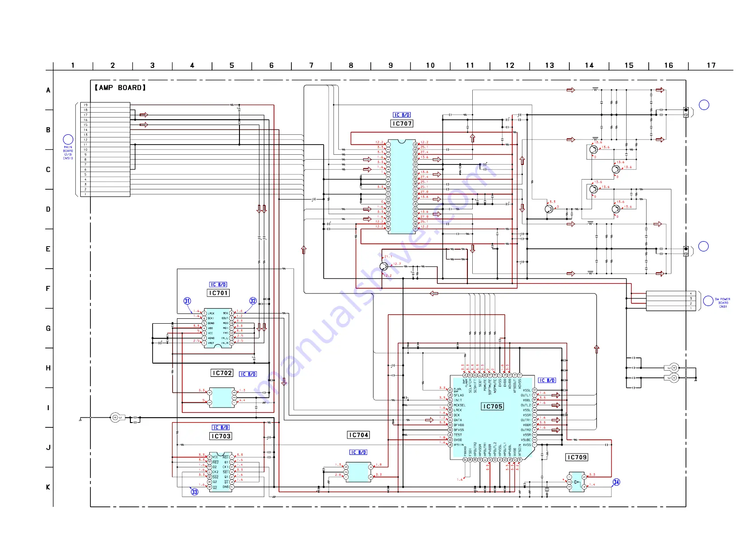The width and height of the screenshot is (745, 560).
Task: Click the AMP BOARD title text
Action: pos(120,88)
